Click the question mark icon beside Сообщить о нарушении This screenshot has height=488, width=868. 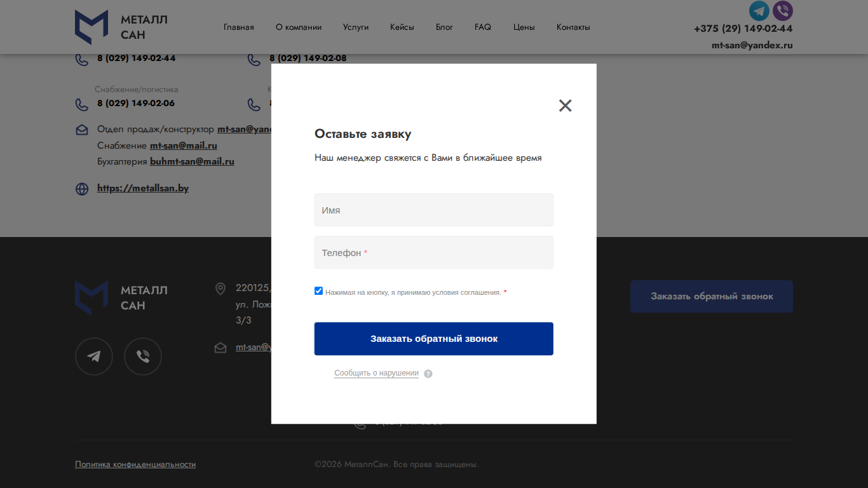click(x=428, y=374)
